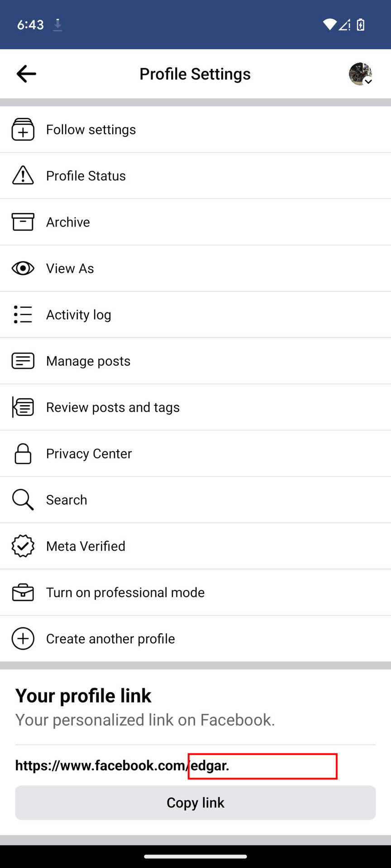Tap the Review posts and tags icon

[x=23, y=407]
